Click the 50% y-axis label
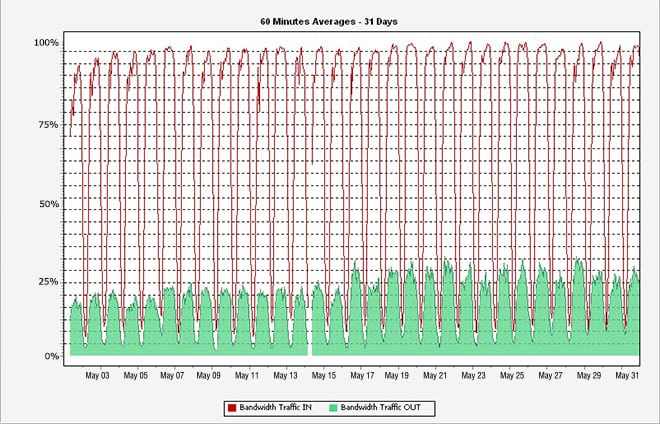This screenshot has height=424, width=660. click(49, 204)
